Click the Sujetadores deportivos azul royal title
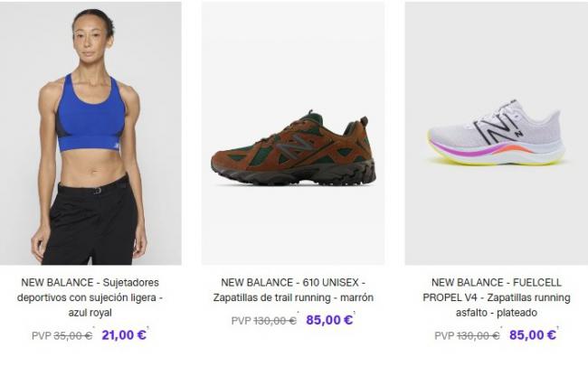Screen dimensions: 588x367 (90, 297)
